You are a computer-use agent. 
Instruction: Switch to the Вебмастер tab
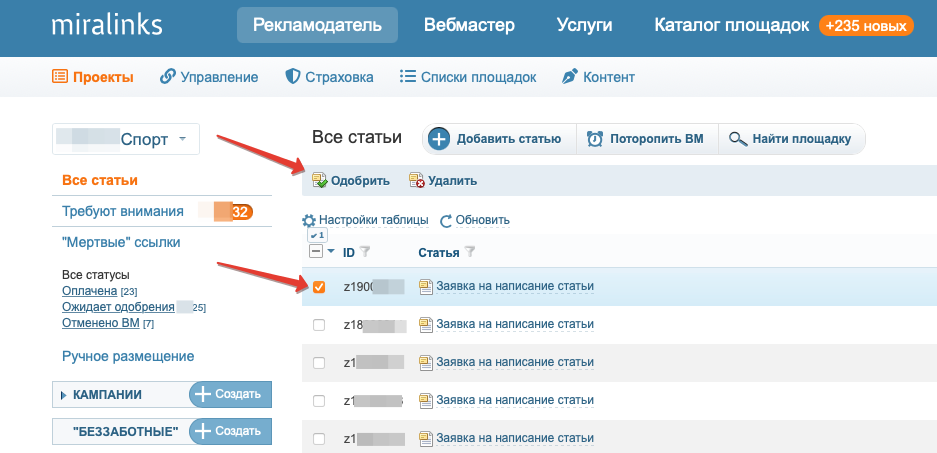click(x=469, y=25)
